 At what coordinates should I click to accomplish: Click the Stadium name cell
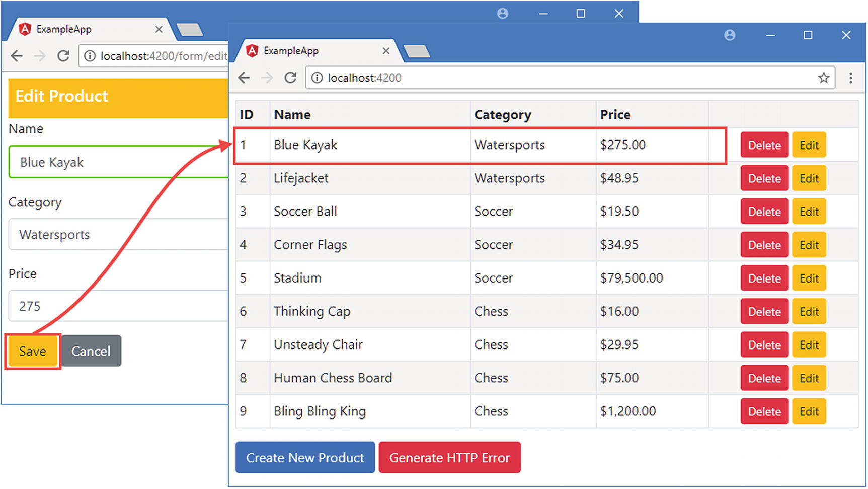(370, 278)
